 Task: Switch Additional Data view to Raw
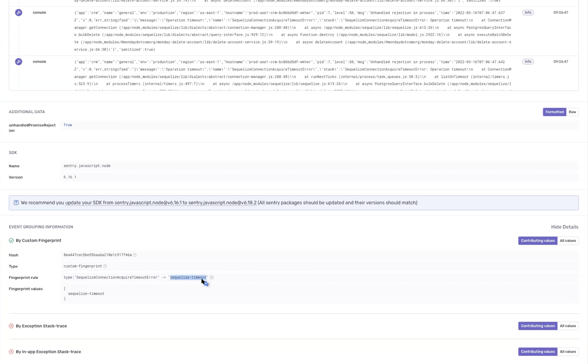point(572,112)
